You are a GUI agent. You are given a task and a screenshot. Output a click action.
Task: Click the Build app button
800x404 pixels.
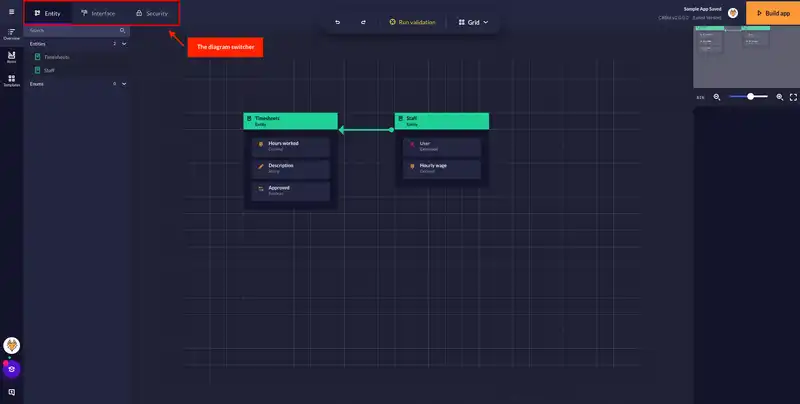tap(772, 13)
